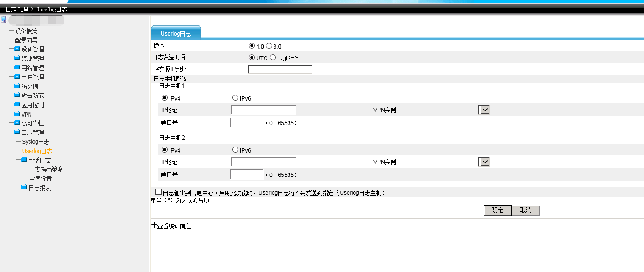Select IPv4 for 日志主机2
Image resolution: width=644 pixels, height=272 pixels.
tap(164, 150)
